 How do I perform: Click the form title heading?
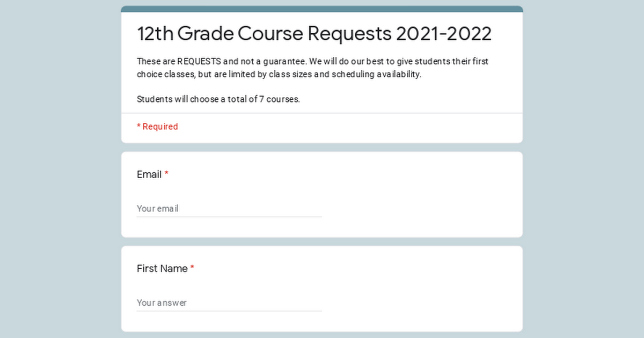[314, 33]
